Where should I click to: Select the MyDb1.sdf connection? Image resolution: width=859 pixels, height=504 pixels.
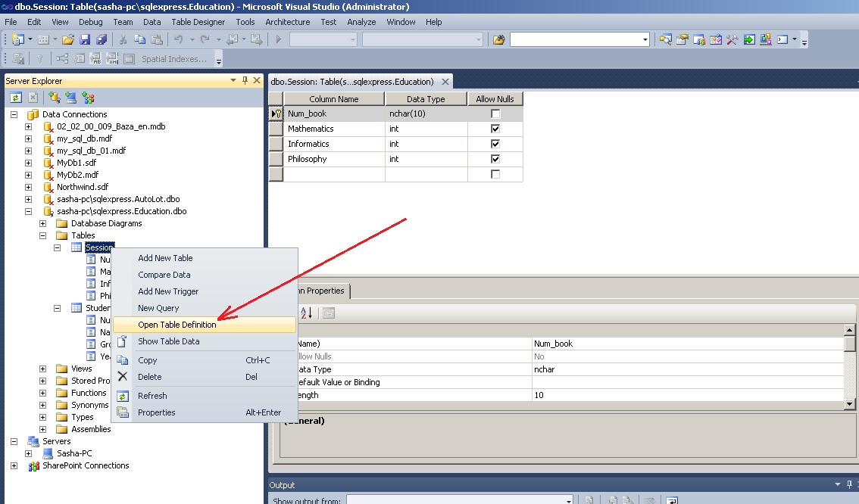point(77,163)
